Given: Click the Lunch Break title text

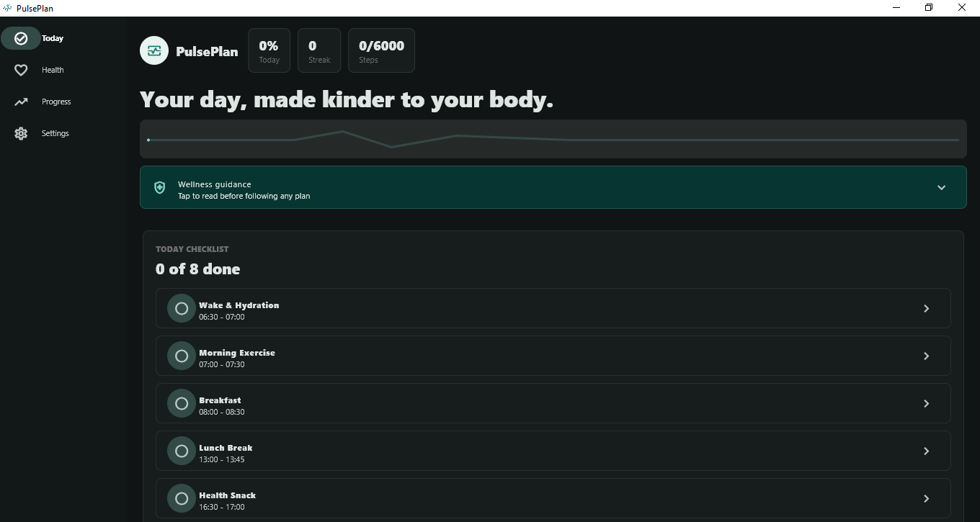Looking at the screenshot, I should [x=226, y=448].
